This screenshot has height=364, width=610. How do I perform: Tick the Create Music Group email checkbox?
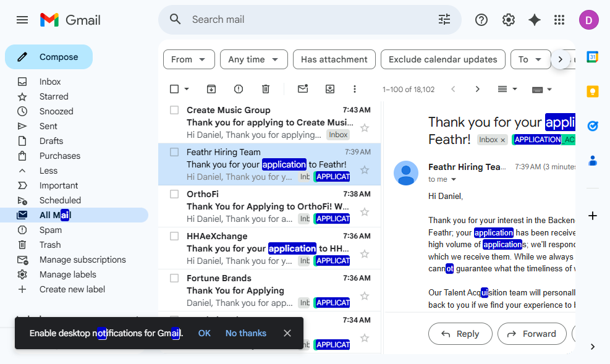(x=174, y=110)
